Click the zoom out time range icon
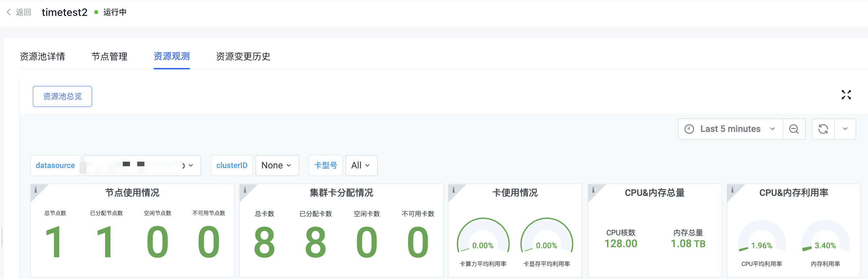This screenshot has width=868, height=279. [794, 129]
